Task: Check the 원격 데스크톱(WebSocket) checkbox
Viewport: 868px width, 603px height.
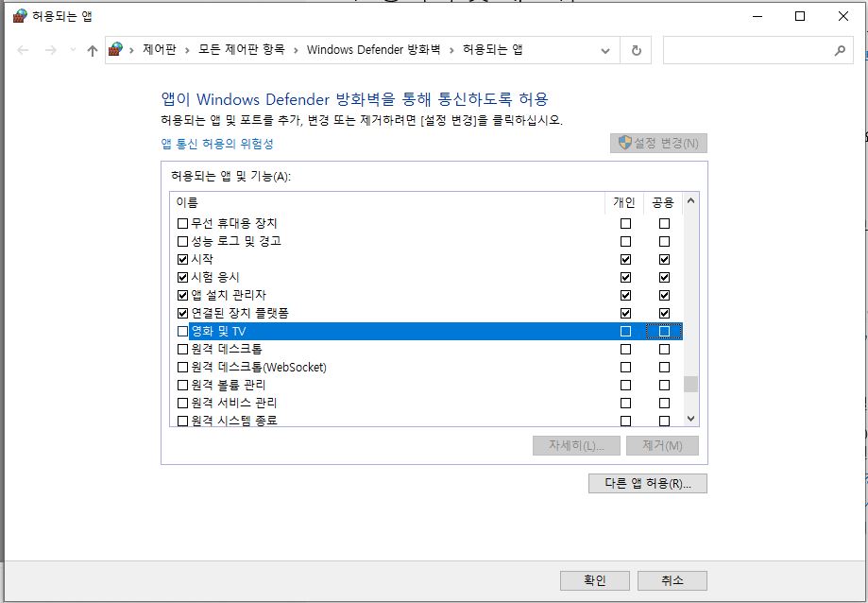Action: (x=182, y=367)
